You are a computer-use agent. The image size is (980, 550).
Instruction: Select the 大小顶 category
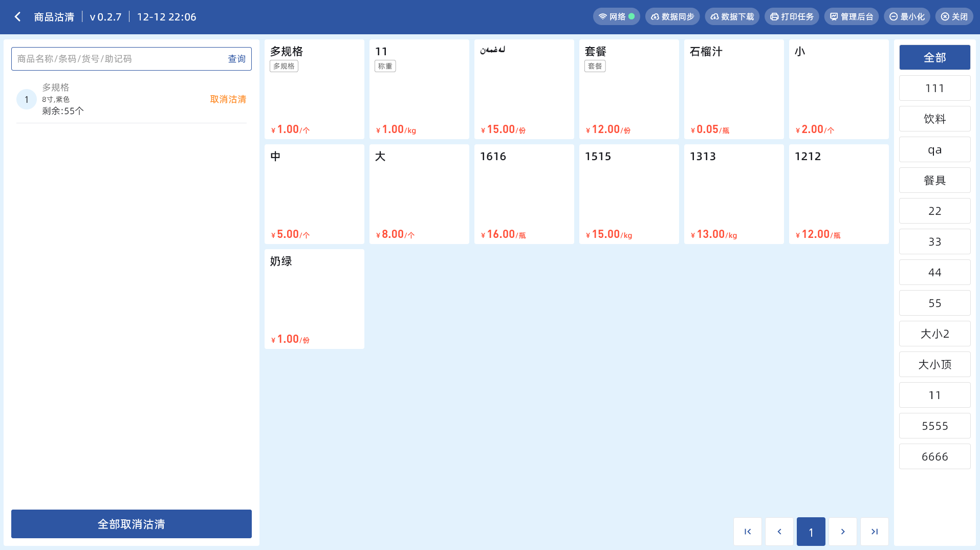(x=934, y=364)
